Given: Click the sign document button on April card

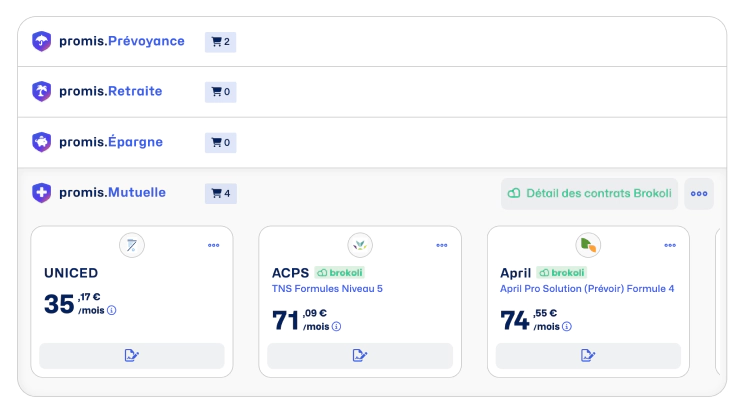Looking at the screenshot, I should (588, 356).
